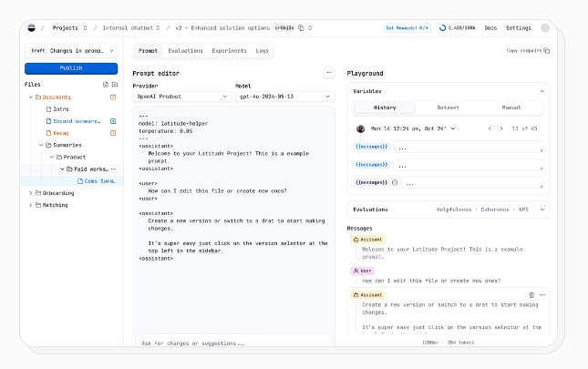
Task: Click the new folder icon in Files
Action: (115, 84)
